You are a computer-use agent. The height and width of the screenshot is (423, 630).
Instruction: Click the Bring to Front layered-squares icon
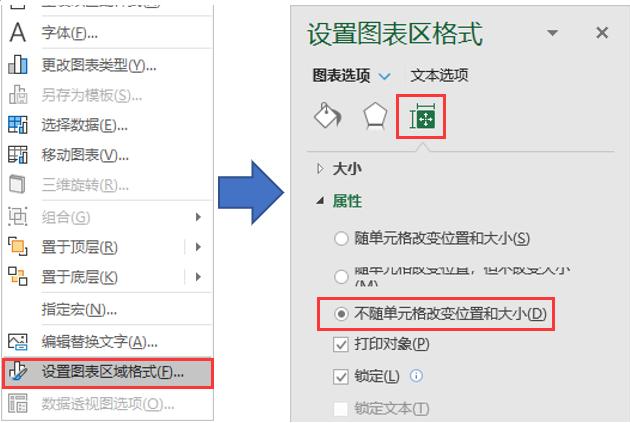click(18, 246)
